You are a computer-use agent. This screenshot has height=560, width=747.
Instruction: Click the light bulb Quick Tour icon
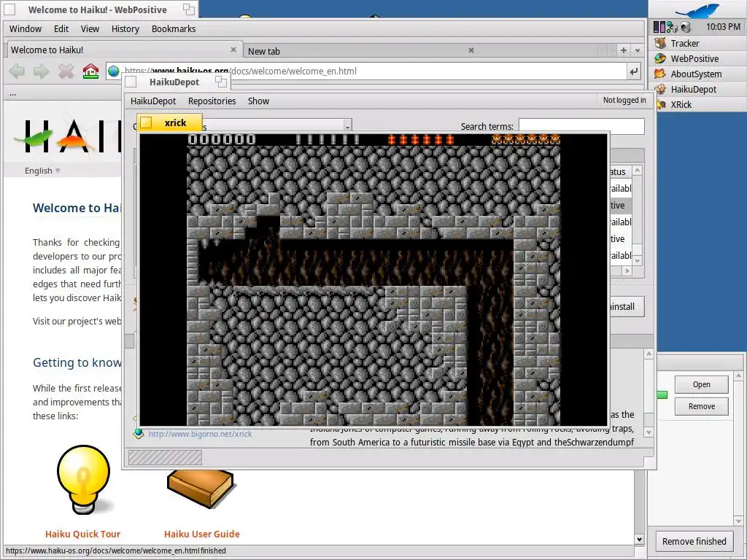[84, 480]
